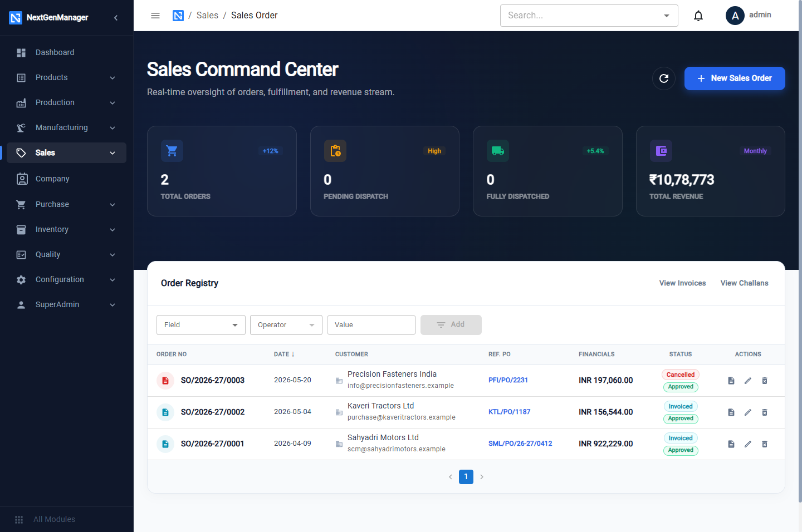Screen dimensions: 802x532
Task: Delete order SO/2026-27/0003
Action: tap(765, 381)
